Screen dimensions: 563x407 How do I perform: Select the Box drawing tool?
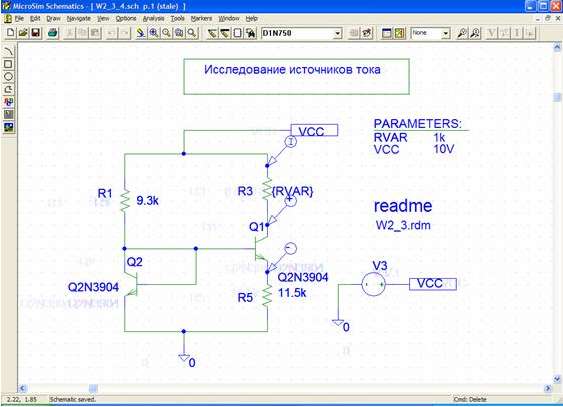pos(8,64)
